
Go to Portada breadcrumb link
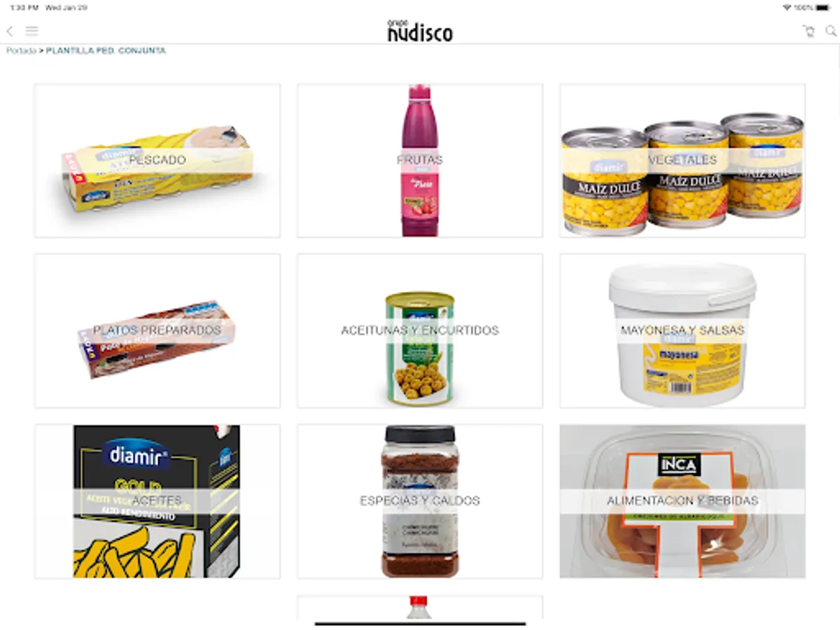21,51
